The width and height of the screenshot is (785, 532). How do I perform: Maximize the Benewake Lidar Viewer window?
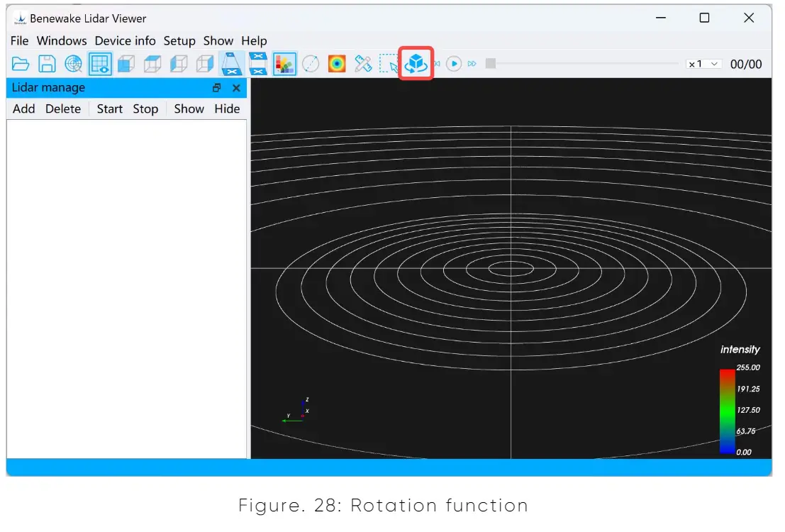[704, 18]
